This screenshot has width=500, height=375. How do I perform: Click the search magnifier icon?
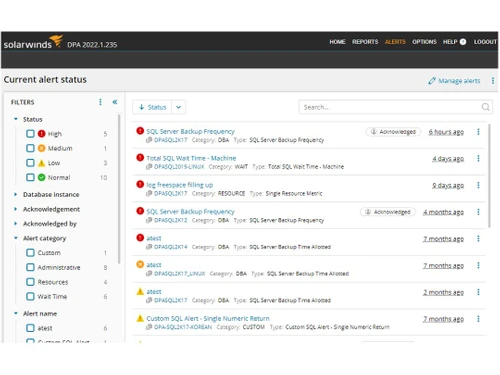coord(485,107)
